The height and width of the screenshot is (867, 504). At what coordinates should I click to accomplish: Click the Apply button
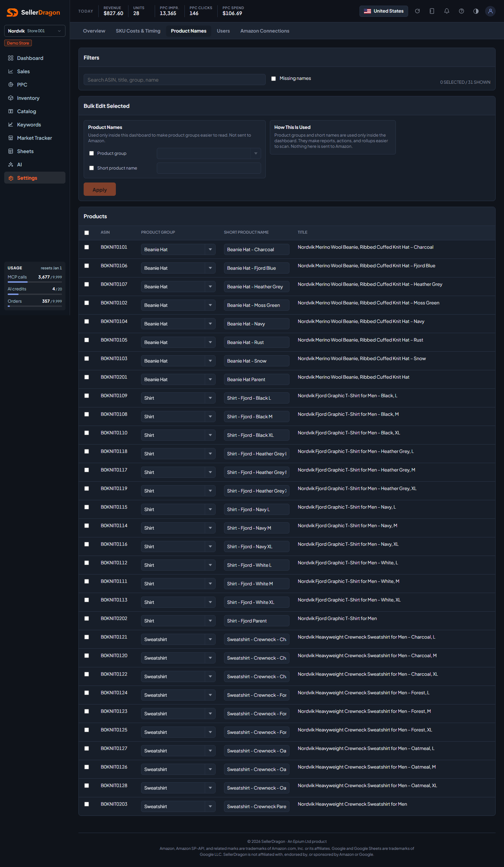point(100,190)
